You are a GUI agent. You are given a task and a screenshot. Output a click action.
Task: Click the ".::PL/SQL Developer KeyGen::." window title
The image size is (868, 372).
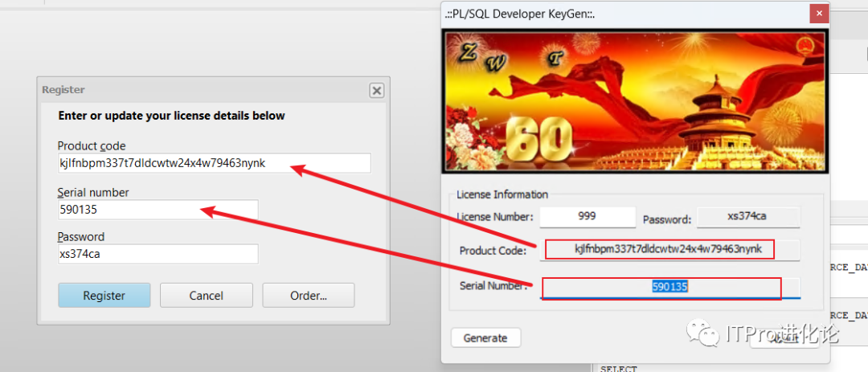tap(520, 14)
